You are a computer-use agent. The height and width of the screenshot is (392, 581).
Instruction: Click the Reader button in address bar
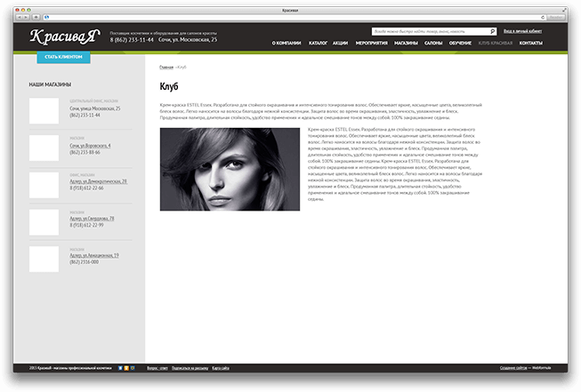(x=555, y=17)
